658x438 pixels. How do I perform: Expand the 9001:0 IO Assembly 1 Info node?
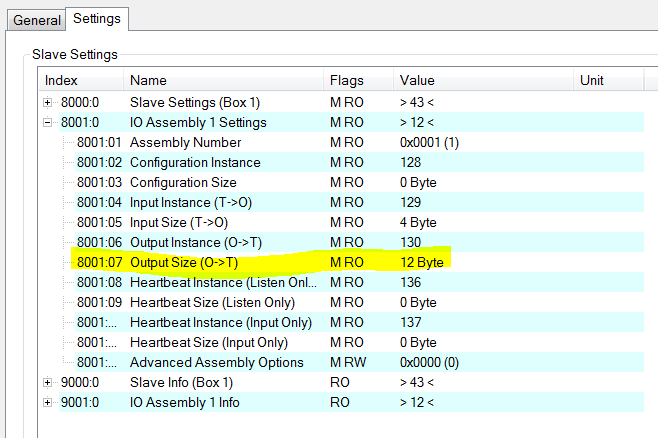(47, 402)
